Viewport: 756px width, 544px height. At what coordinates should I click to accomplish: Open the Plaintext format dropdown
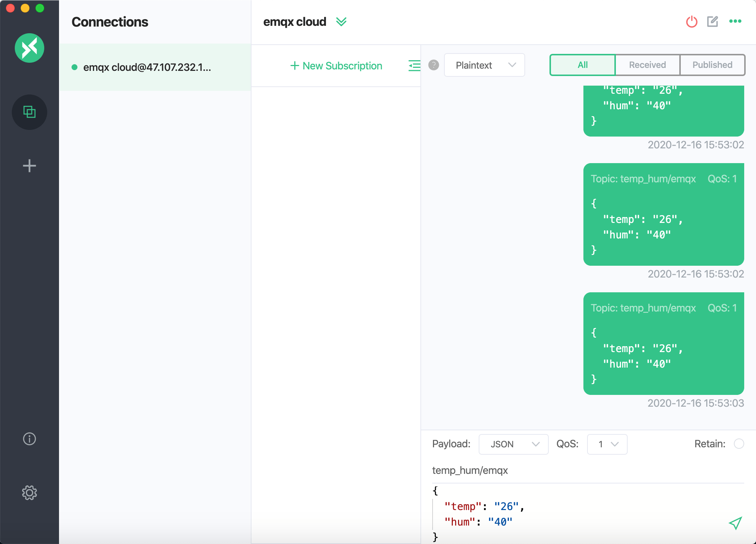tap(484, 65)
